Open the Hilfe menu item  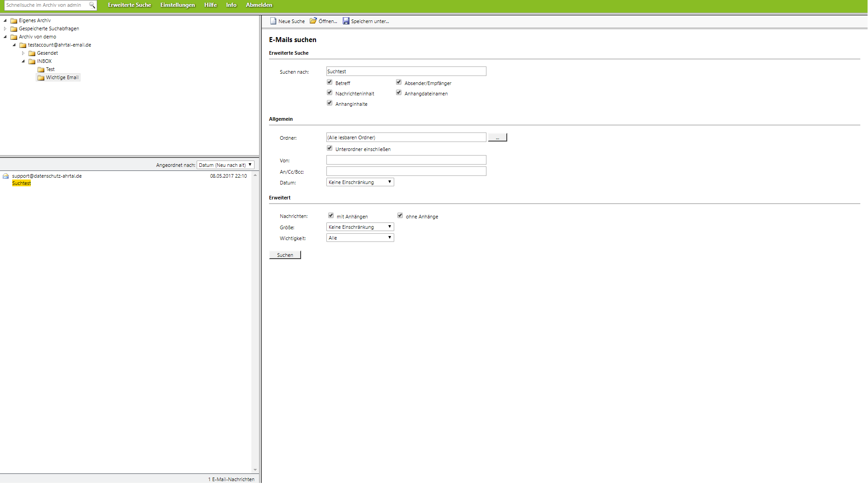[x=210, y=5]
